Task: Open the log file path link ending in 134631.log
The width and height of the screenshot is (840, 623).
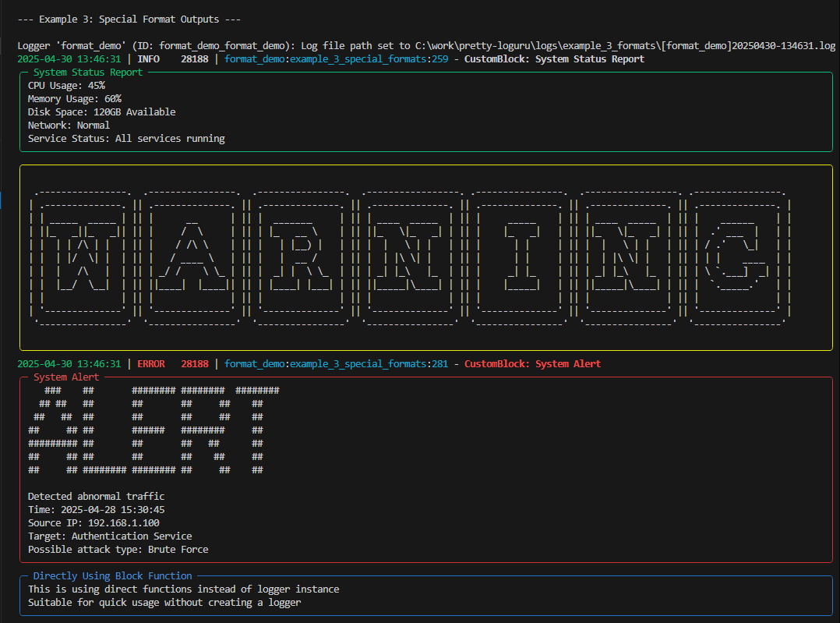Action: point(625,46)
